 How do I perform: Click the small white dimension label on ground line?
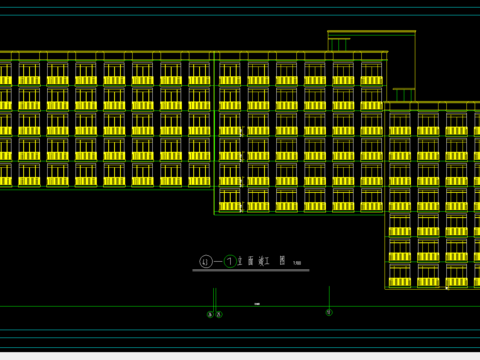[x=257, y=304]
